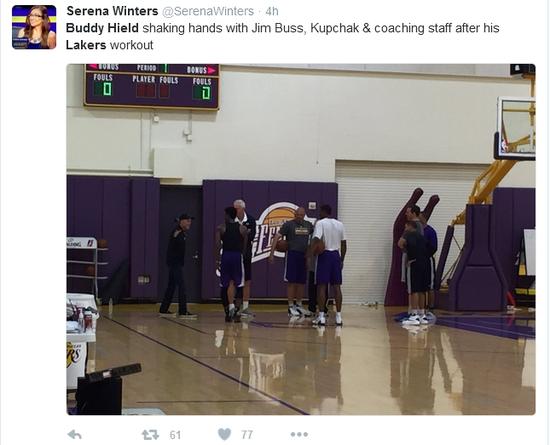Open the more options ellipsis menu
This screenshot has height=445, width=550.
tap(299, 434)
